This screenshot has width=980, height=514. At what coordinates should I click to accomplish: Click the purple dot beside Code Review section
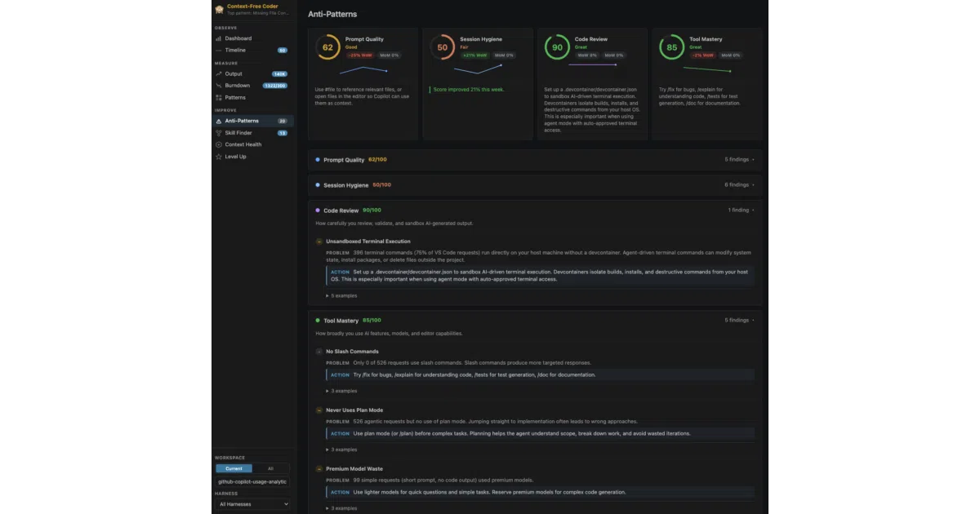[318, 210]
